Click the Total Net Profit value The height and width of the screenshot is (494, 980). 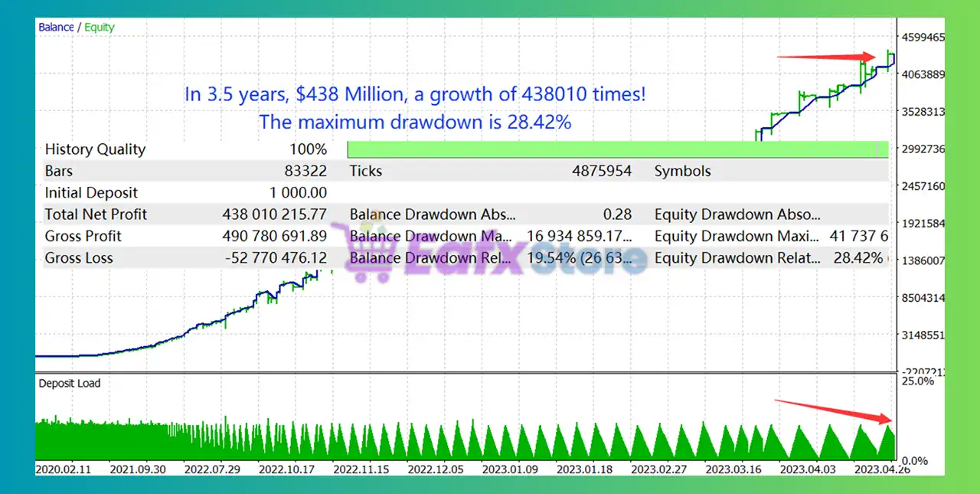pos(274,214)
